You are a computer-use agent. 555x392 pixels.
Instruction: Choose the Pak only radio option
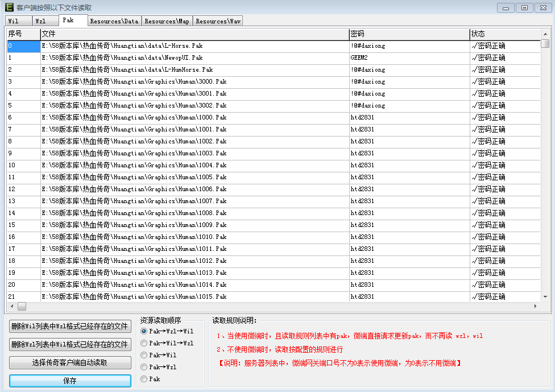tap(144, 379)
